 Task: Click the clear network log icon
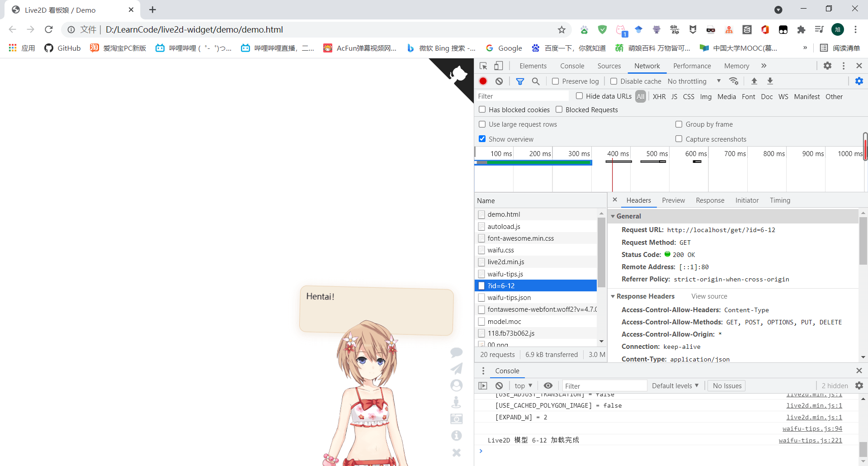click(499, 81)
